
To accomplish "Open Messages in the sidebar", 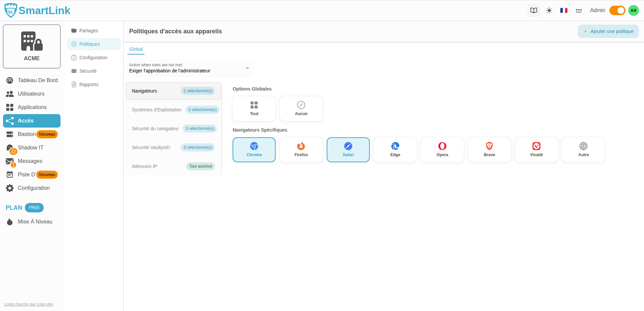I will (30, 161).
